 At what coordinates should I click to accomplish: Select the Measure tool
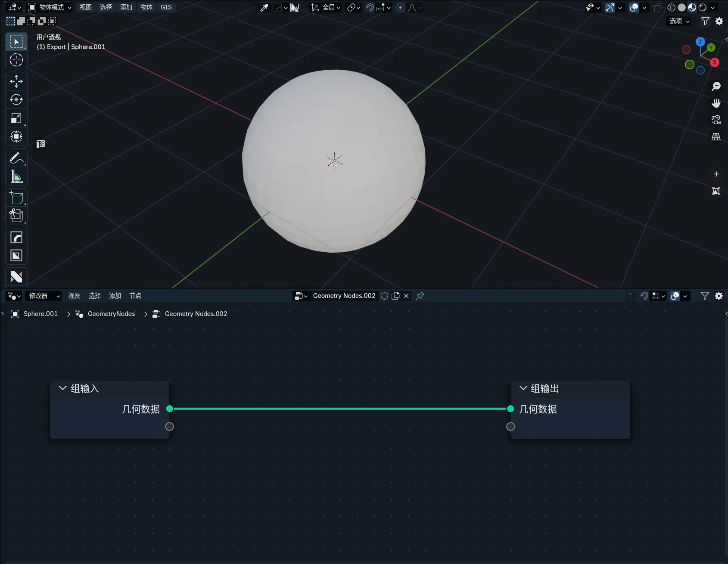click(16, 177)
